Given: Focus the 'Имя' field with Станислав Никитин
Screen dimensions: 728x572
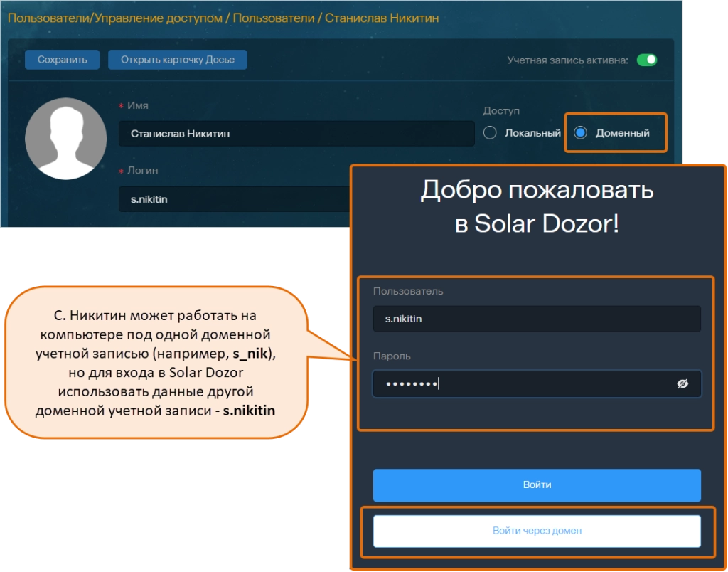Looking at the screenshot, I should point(296,134).
